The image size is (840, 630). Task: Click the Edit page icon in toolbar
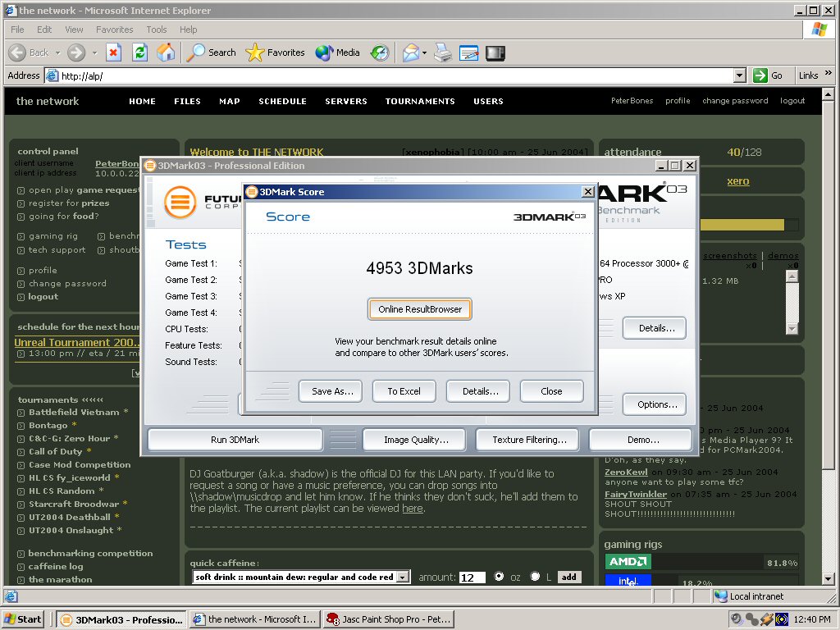[x=468, y=52]
